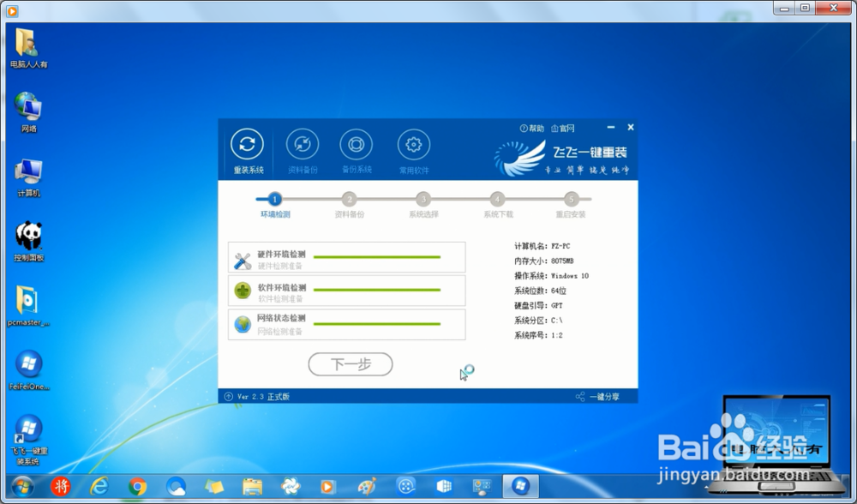Click the 硬件环境检测 wrench icon
The width and height of the screenshot is (857, 504).
243,261
